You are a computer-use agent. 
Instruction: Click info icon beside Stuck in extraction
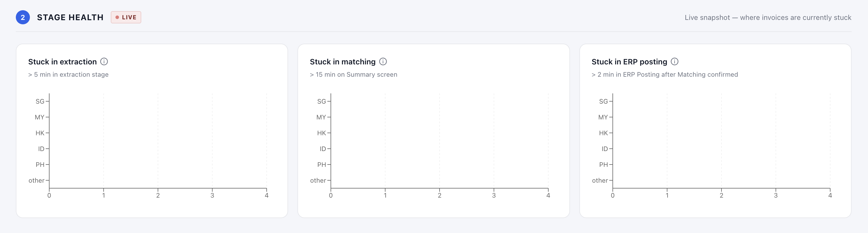point(104,62)
